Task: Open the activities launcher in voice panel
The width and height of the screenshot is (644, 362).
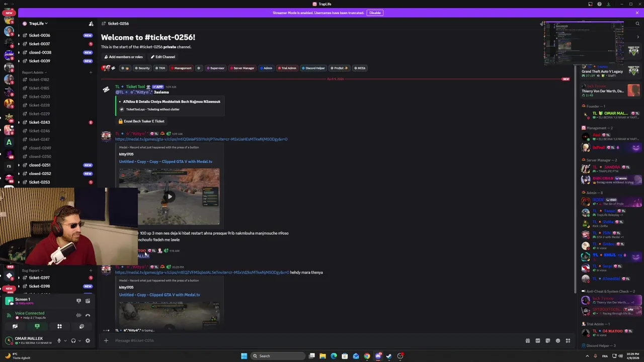Action: tap(59, 326)
